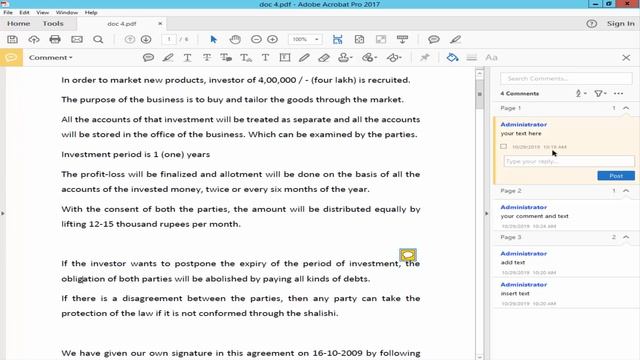
Task: Open the Attach file dropdown
Action: point(369,58)
